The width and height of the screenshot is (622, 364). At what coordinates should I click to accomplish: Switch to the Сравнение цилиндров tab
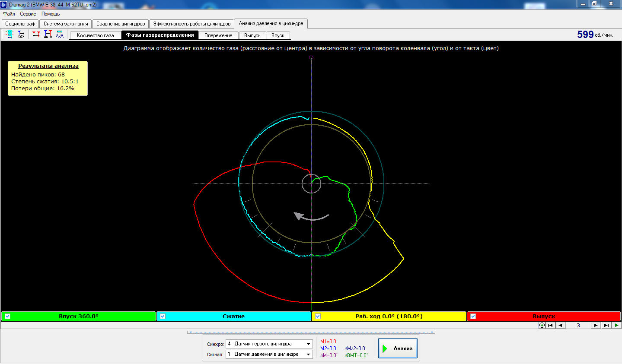click(121, 24)
